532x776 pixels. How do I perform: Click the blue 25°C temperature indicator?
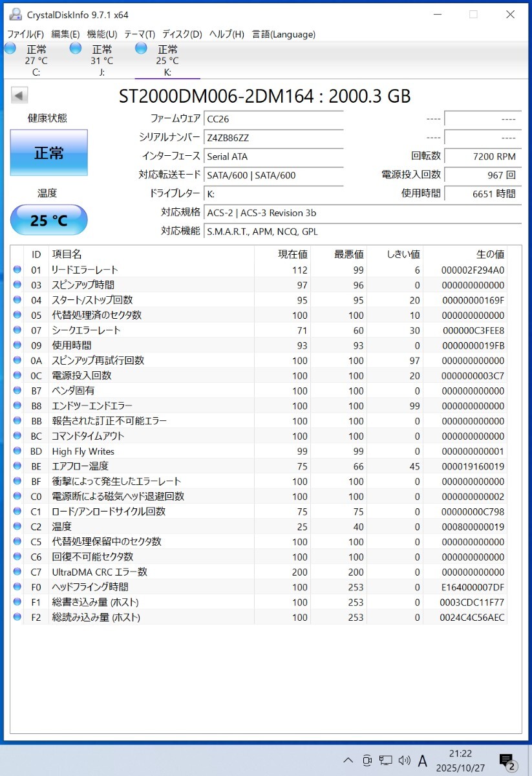(48, 220)
